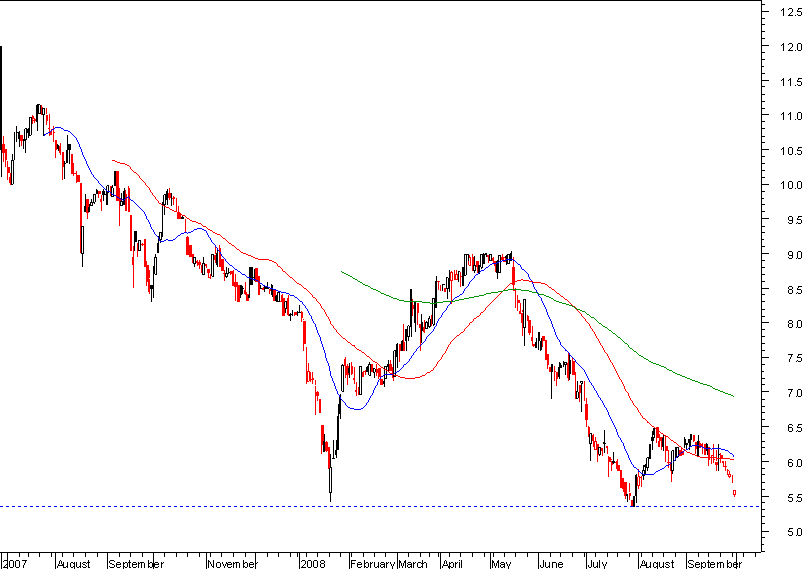Click the 10.5 price axis value
Image resolution: width=806 pixels, height=569 pixels.
791,151
